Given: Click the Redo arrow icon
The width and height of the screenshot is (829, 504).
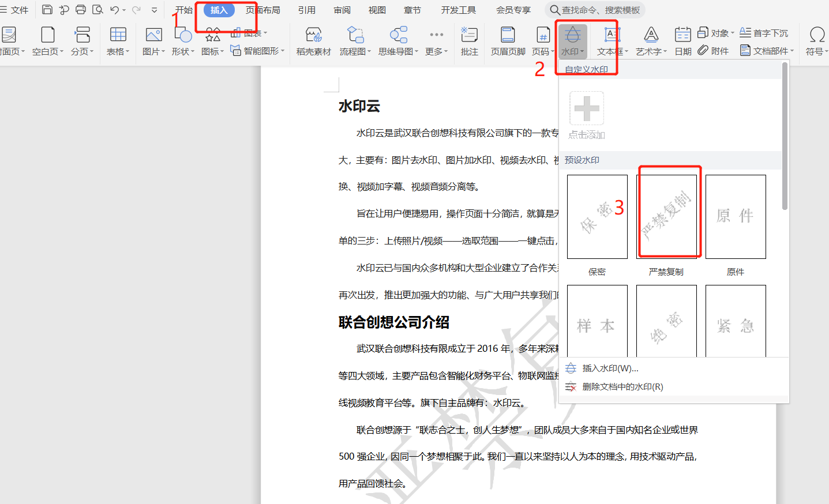Looking at the screenshot, I should pos(136,10).
